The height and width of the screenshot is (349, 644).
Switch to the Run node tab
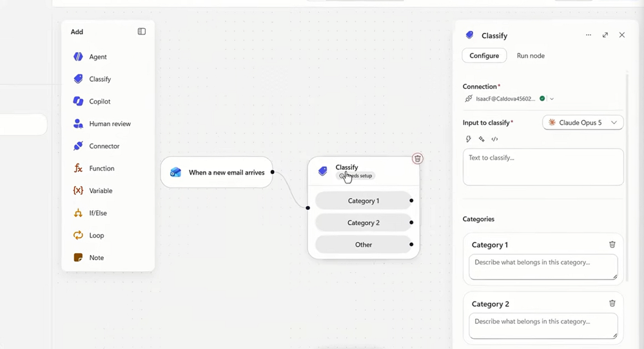[531, 55]
